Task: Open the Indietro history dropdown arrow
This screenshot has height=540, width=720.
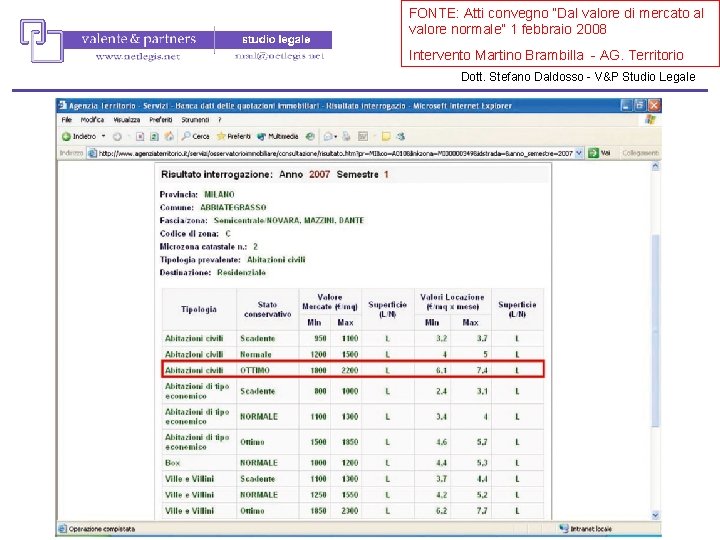Action: [x=103, y=136]
